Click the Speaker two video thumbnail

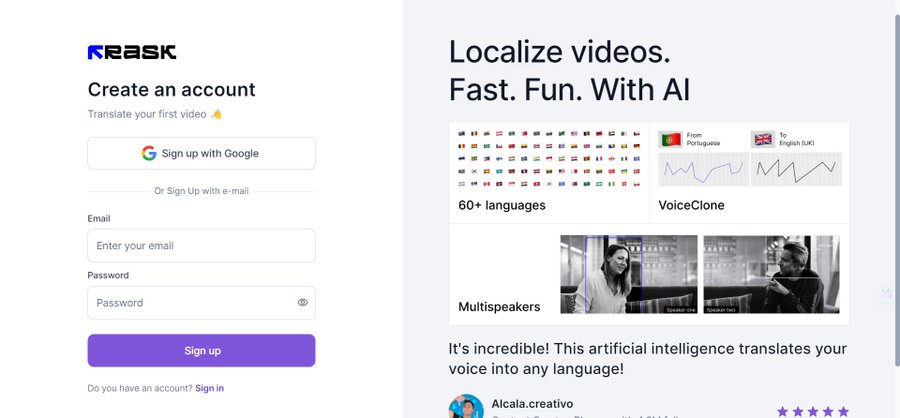pyautogui.click(x=771, y=274)
